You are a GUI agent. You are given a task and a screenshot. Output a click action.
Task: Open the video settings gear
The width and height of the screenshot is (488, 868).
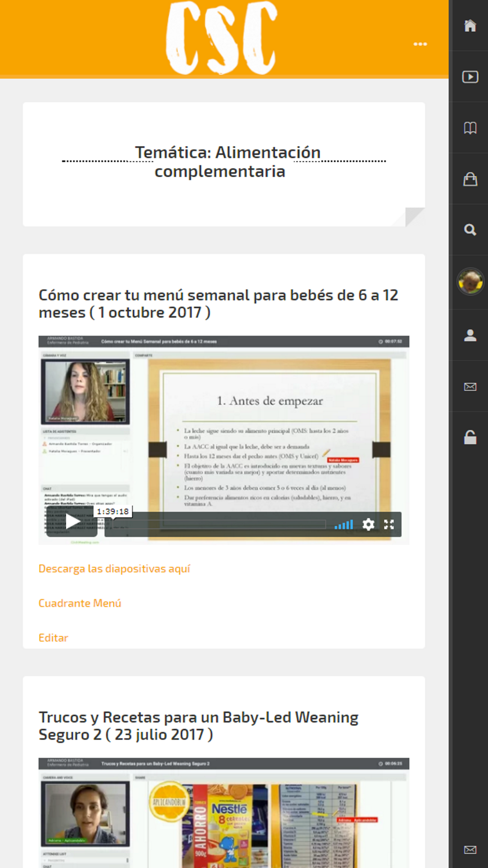pos(368,524)
